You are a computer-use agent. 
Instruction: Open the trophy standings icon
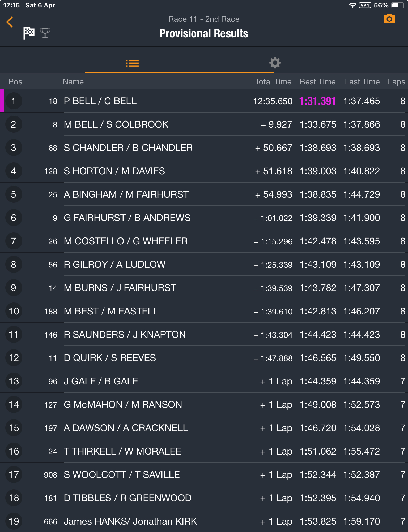[45, 33]
